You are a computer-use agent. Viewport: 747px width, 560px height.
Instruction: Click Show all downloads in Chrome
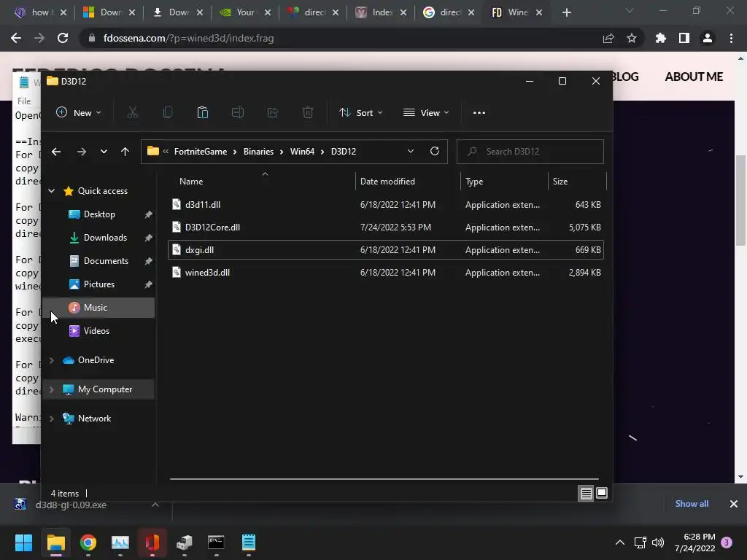(692, 504)
